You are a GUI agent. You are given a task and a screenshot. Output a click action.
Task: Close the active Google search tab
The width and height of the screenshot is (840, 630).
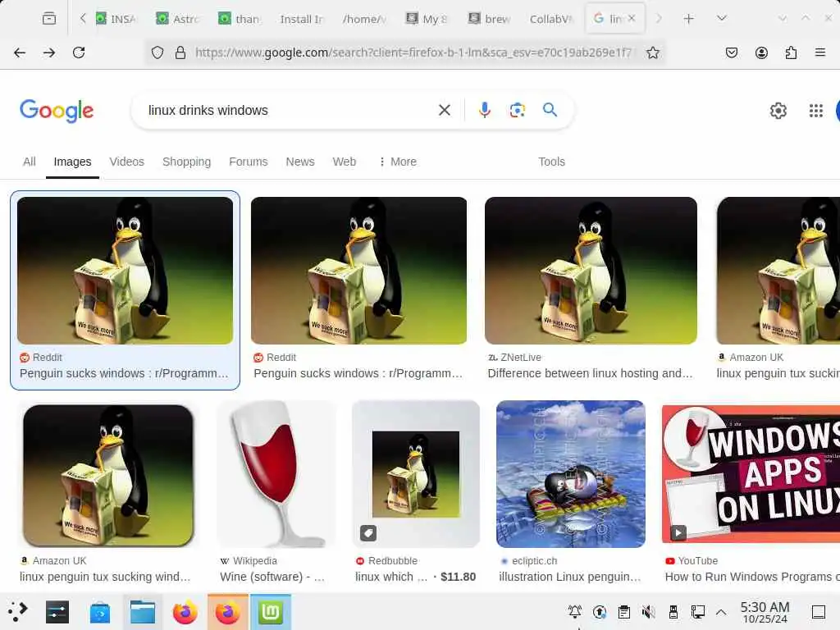coord(632,18)
